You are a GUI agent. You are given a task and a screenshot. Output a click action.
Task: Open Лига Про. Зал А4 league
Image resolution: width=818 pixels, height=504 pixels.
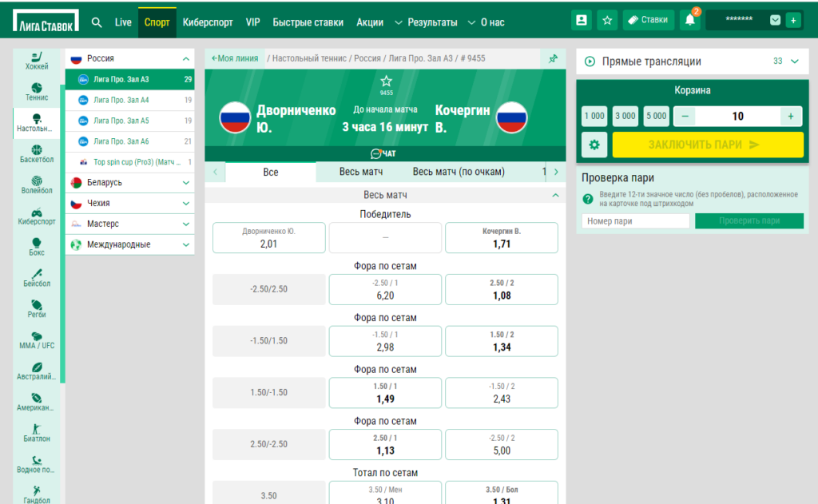click(x=130, y=100)
